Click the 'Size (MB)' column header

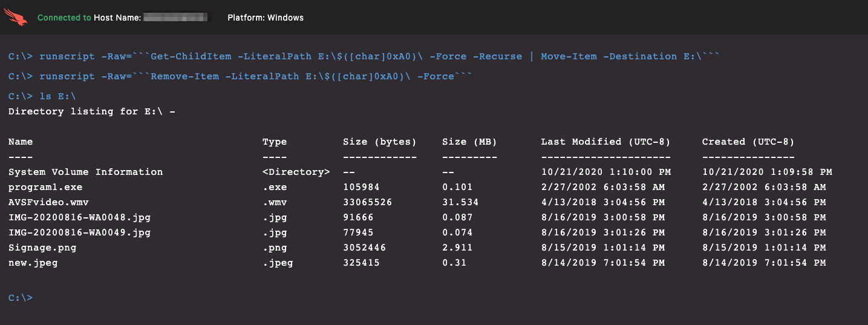pyautogui.click(x=469, y=142)
